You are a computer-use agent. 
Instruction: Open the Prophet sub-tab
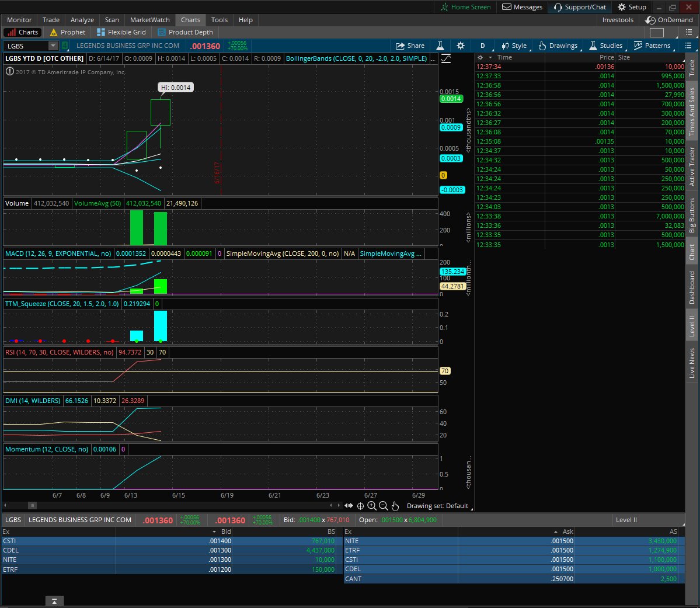pyautogui.click(x=68, y=32)
